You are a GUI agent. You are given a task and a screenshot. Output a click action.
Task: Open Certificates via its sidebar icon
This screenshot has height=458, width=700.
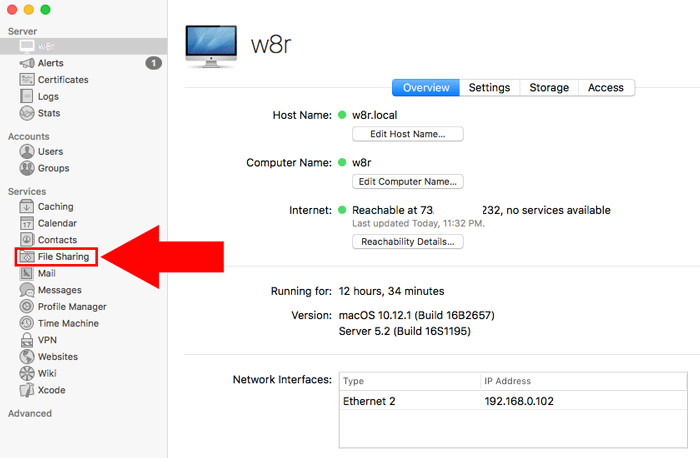(27, 79)
